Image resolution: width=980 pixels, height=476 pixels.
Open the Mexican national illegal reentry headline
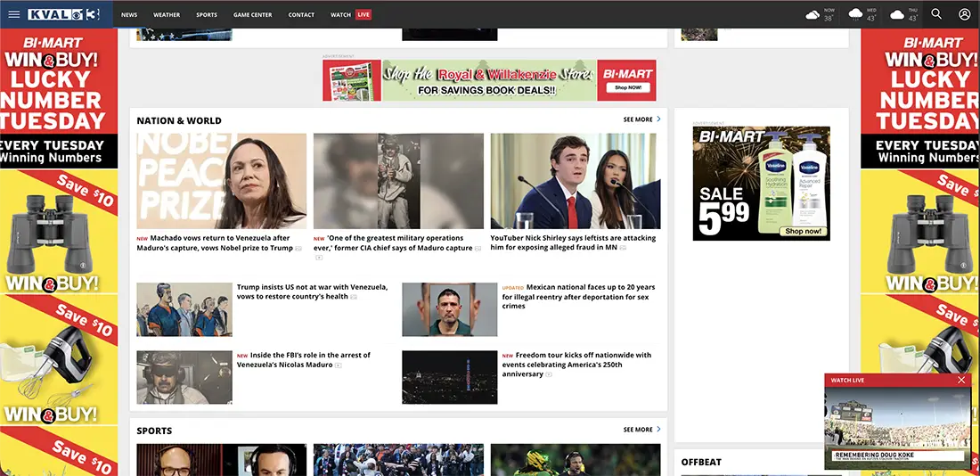point(578,297)
